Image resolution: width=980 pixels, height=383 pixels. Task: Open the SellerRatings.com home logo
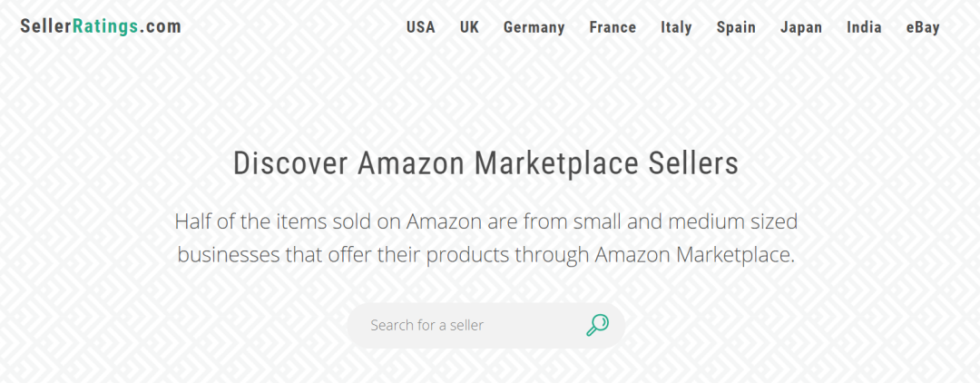pos(101,26)
